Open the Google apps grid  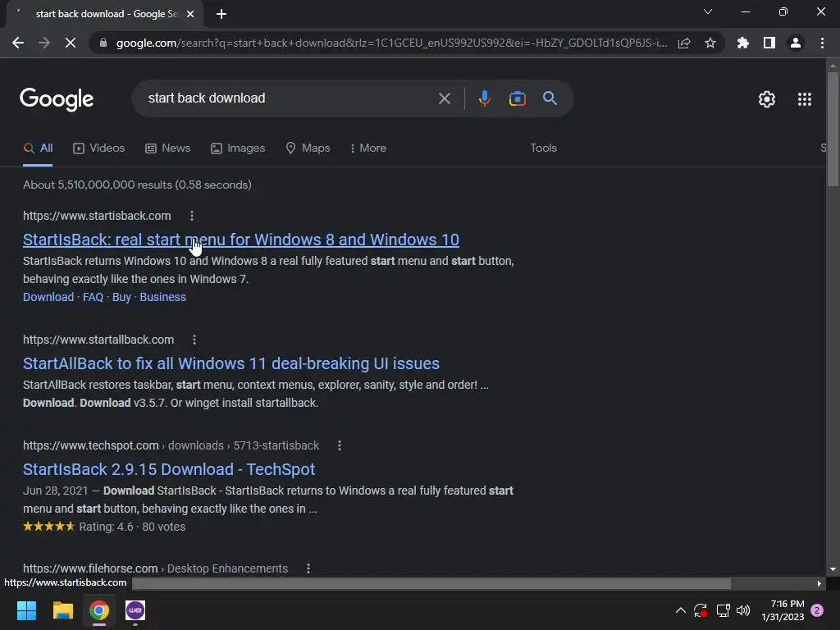804,99
